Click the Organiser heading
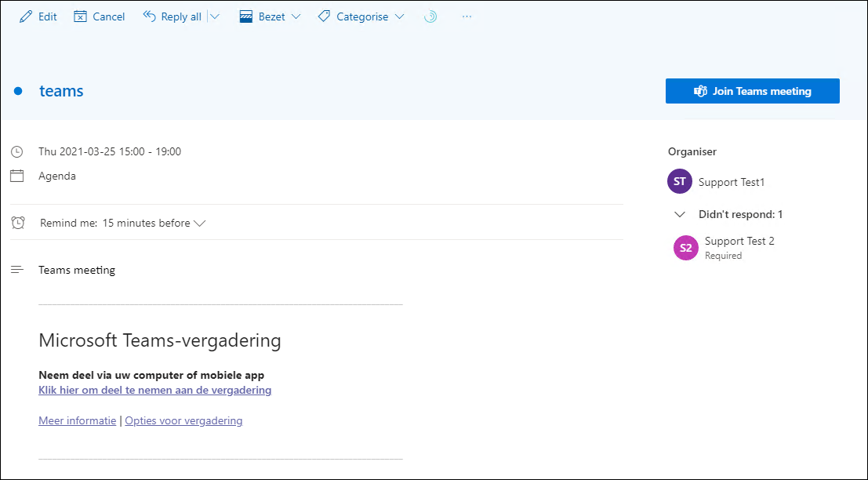Image resolution: width=868 pixels, height=480 pixels. click(692, 151)
